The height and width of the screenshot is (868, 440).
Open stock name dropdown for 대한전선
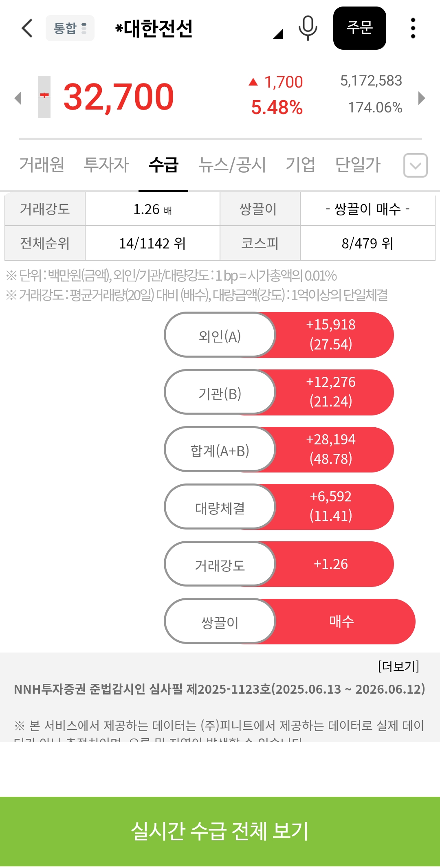click(278, 34)
